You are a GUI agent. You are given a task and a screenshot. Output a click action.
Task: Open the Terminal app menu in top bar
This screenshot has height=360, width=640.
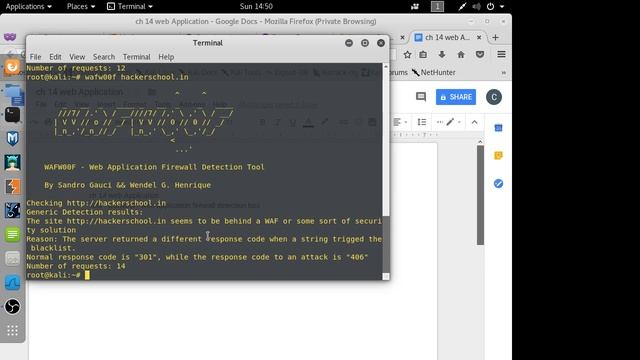(x=130, y=7)
